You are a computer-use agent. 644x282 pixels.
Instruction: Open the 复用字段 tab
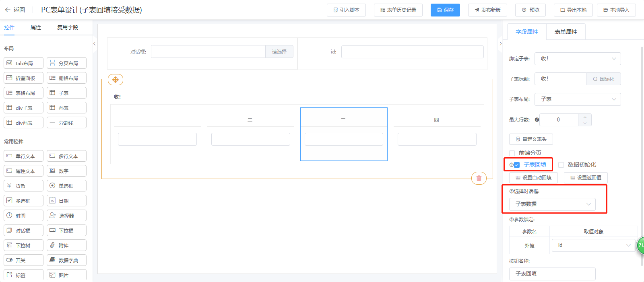67,27
